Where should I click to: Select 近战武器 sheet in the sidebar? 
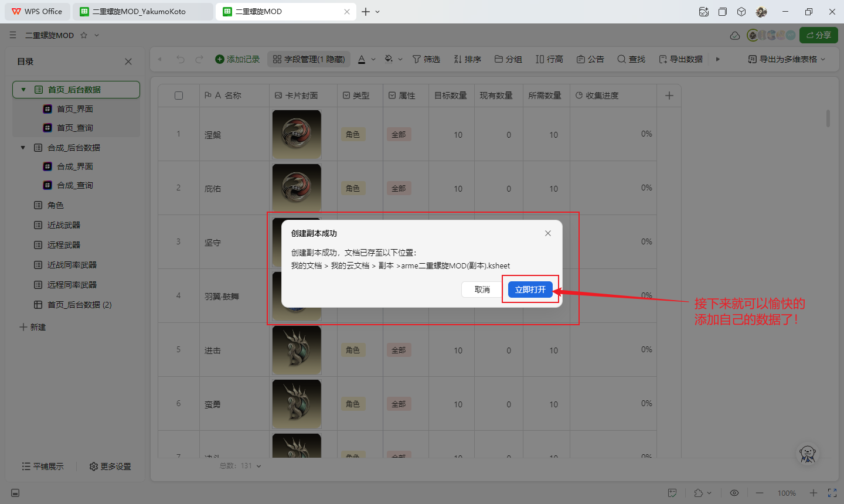[63, 225]
